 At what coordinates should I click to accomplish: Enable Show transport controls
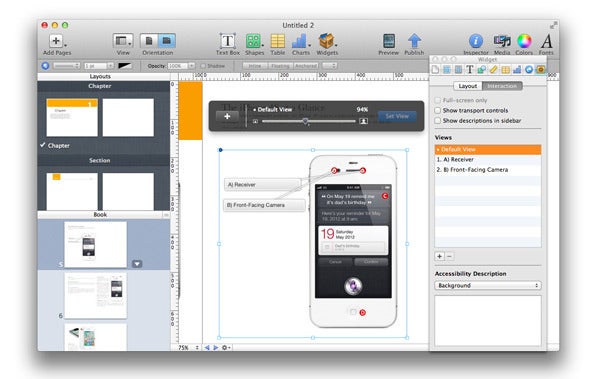(x=437, y=110)
